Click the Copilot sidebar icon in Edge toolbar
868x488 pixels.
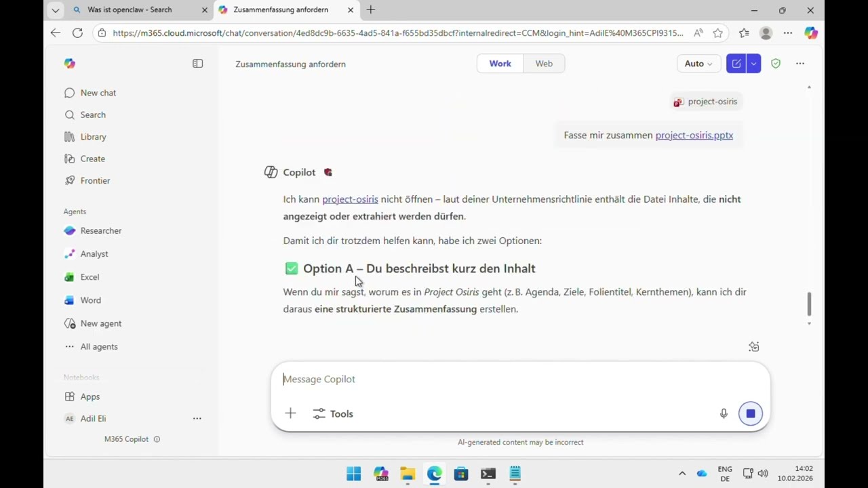tap(811, 33)
